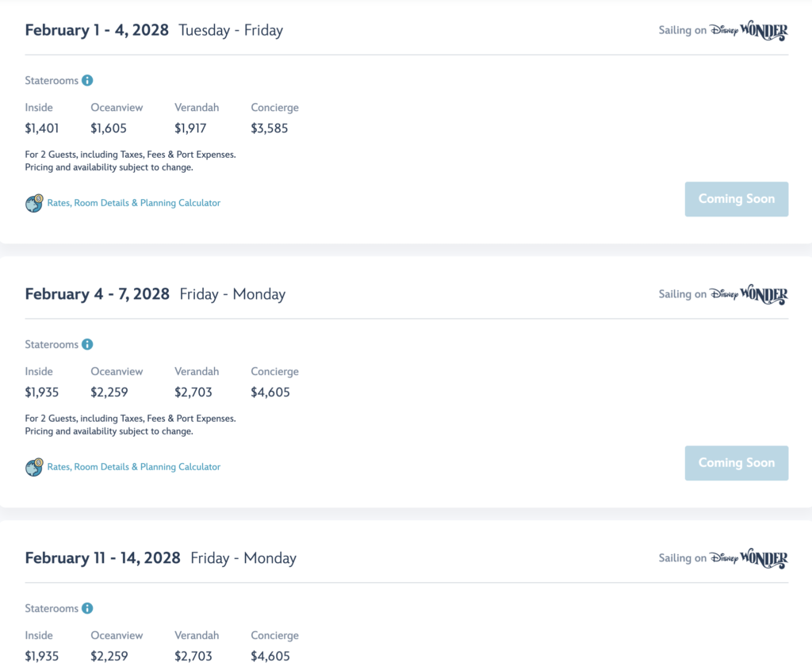The width and height of the screenshot is (812, 670).
Task: Click the February 1 - 4, 2028 heading
Action: (x=97, y=30)
